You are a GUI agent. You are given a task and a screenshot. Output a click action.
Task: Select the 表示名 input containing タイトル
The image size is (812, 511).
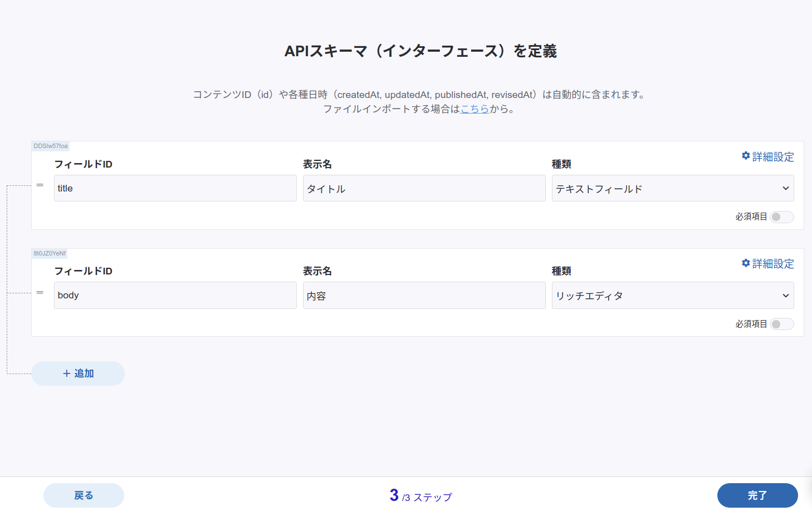click(424, 188)
